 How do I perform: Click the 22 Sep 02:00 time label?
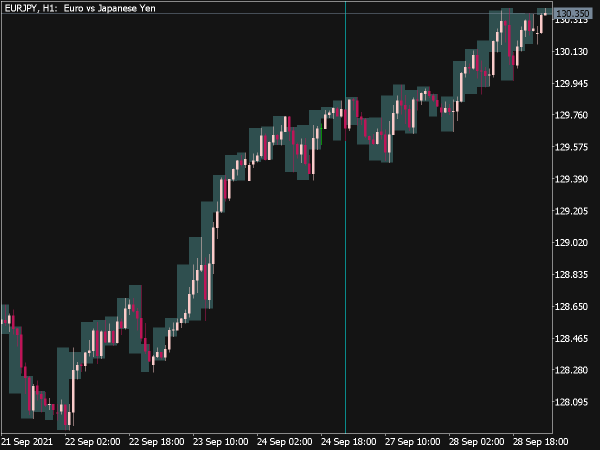tap(93, 442)
